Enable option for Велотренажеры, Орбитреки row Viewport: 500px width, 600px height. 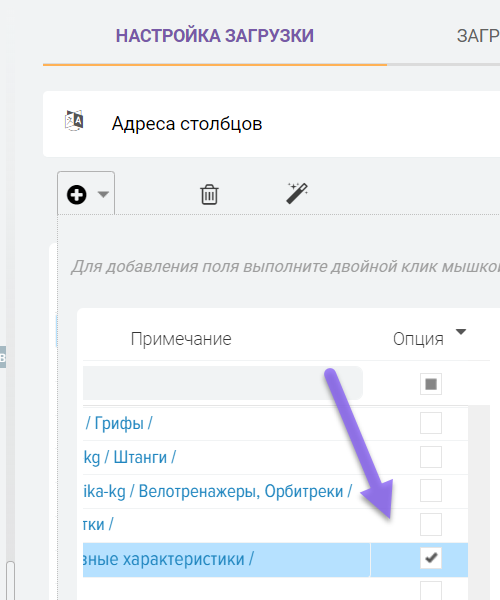tap(431, 491)
